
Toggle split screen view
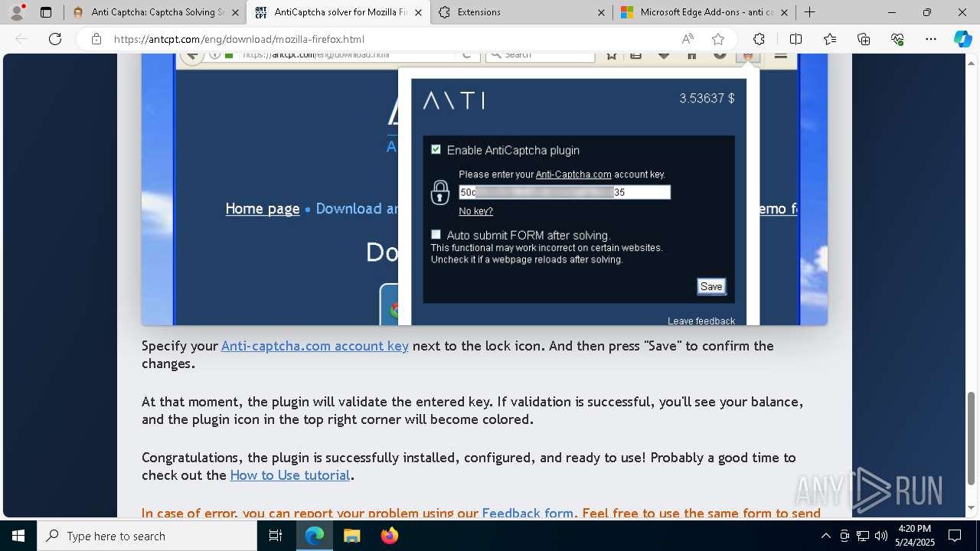point(795,39)
